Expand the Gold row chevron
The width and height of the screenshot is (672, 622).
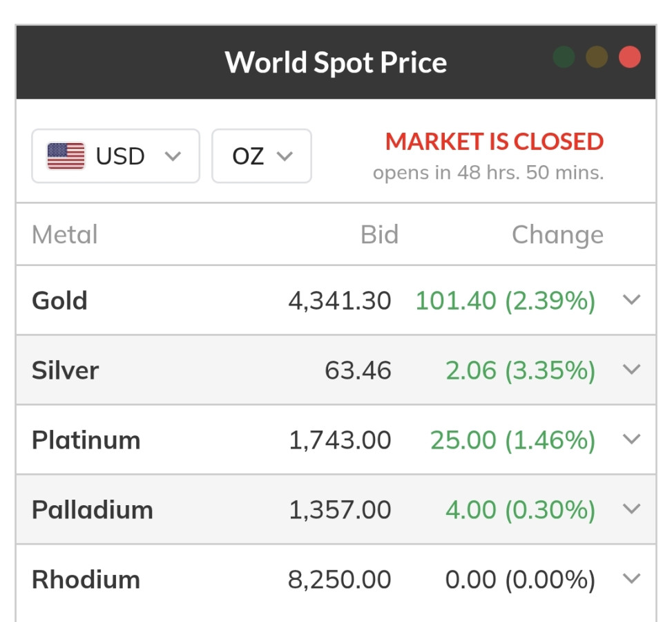point(631,299)
